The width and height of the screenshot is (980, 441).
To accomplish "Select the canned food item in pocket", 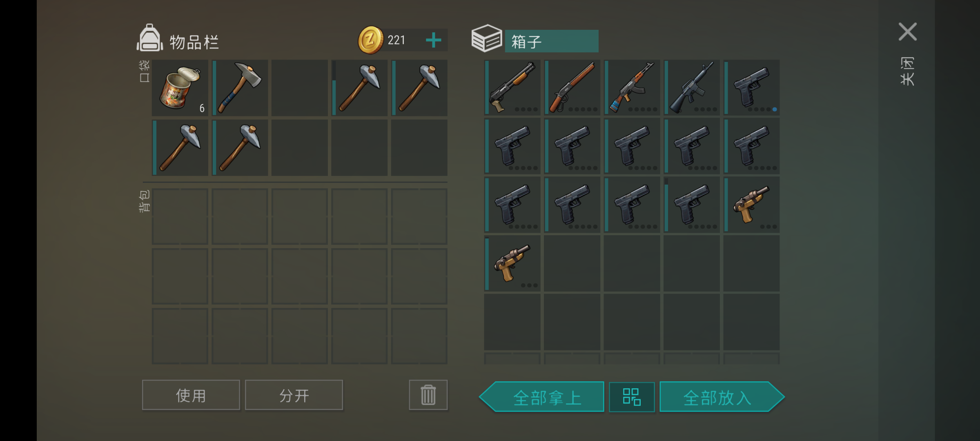I will coord(180,88).
